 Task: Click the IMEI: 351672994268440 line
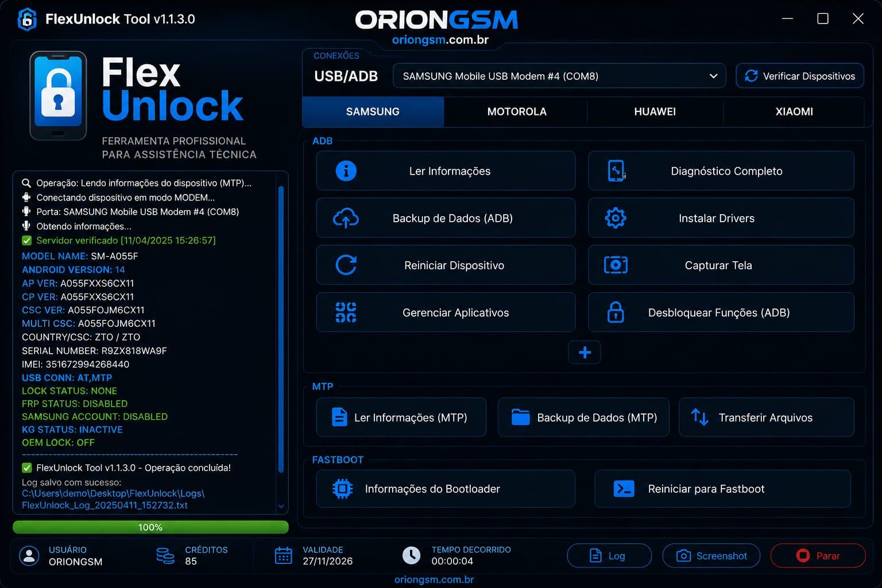click(x=75, y=364)
